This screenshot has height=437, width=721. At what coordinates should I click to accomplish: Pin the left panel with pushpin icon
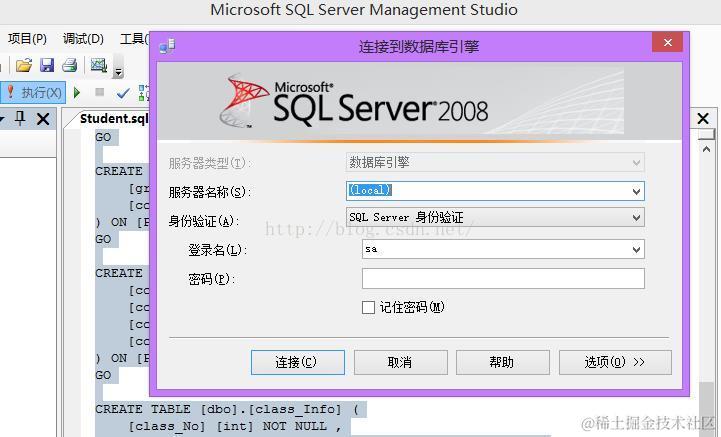(x=20, y=118)
